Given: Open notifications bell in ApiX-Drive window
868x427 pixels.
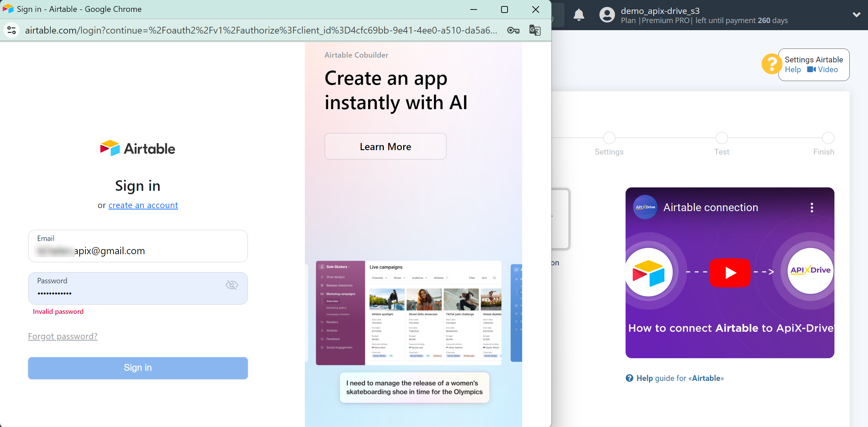Looking at the screenshot, I should pyautogui.click(x=579, y=15).
